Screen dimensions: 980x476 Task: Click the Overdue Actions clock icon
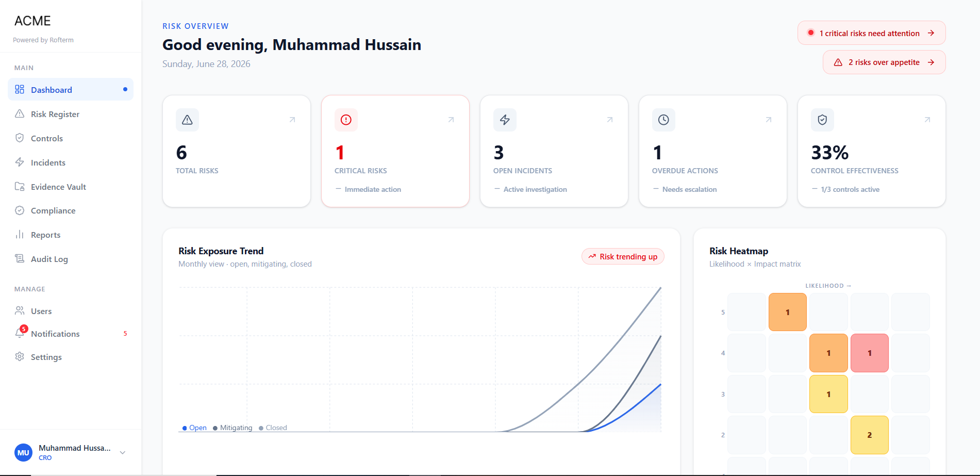pos(663,120)
